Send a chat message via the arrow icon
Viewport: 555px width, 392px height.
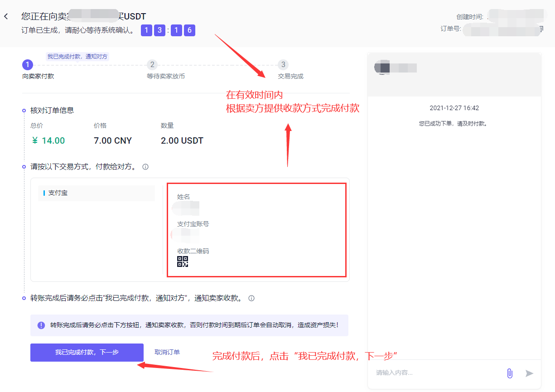[529, 373]
